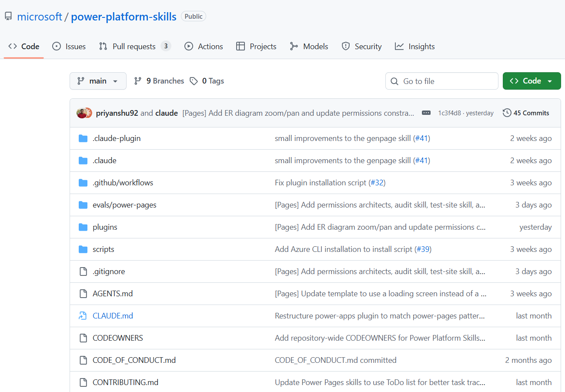Click the CLAUDE.md symlink file icon
The height and width of the screenshot is (392, 565).
coord(83,316)
